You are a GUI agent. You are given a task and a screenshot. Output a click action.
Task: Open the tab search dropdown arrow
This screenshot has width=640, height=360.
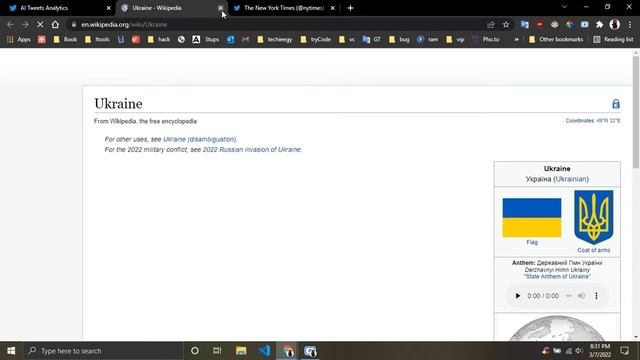(x=564, y=7)
